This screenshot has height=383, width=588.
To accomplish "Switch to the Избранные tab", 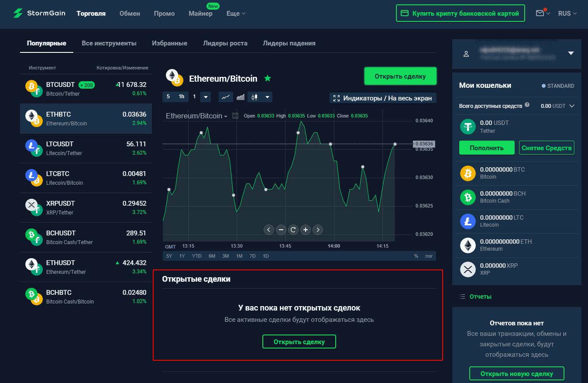I will point(170,43).
